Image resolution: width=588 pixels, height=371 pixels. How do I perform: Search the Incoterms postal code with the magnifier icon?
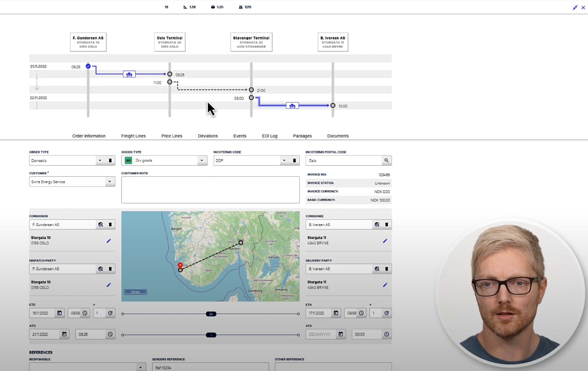tap(387, 160)
